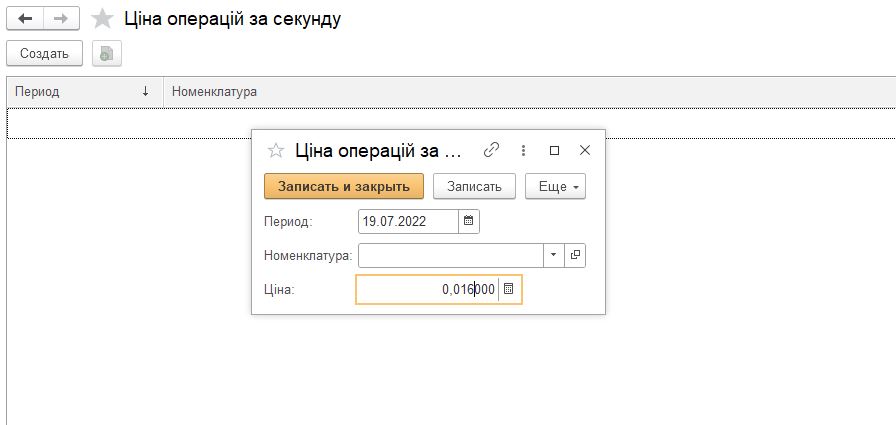The image size is (896, 425).
Task: Add main page to favorites with the star
Action: click(x=102, y=19)
